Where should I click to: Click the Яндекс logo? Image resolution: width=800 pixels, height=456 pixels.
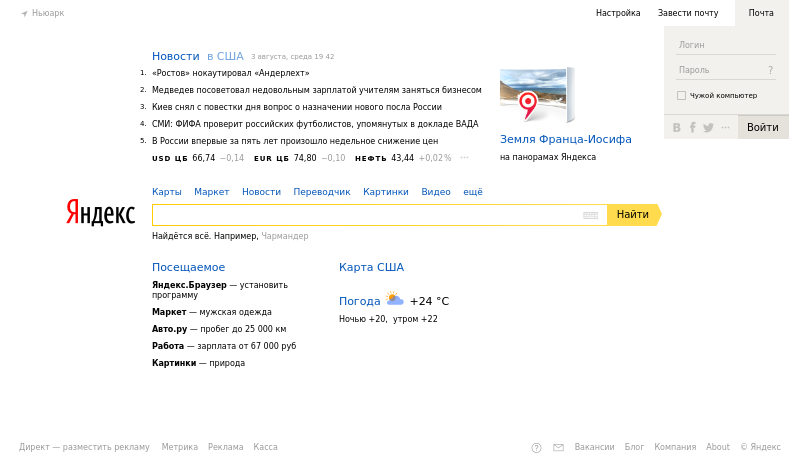(101, 213)
